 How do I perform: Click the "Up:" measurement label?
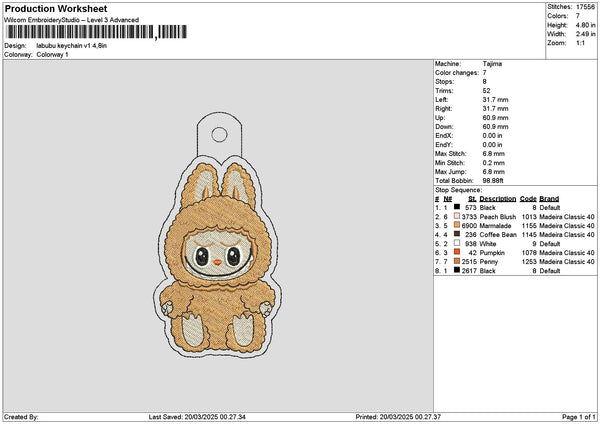pos(440,117)
